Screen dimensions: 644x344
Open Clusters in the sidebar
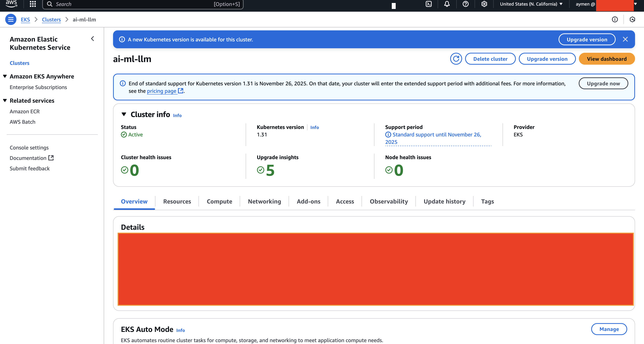click(20, 63)
